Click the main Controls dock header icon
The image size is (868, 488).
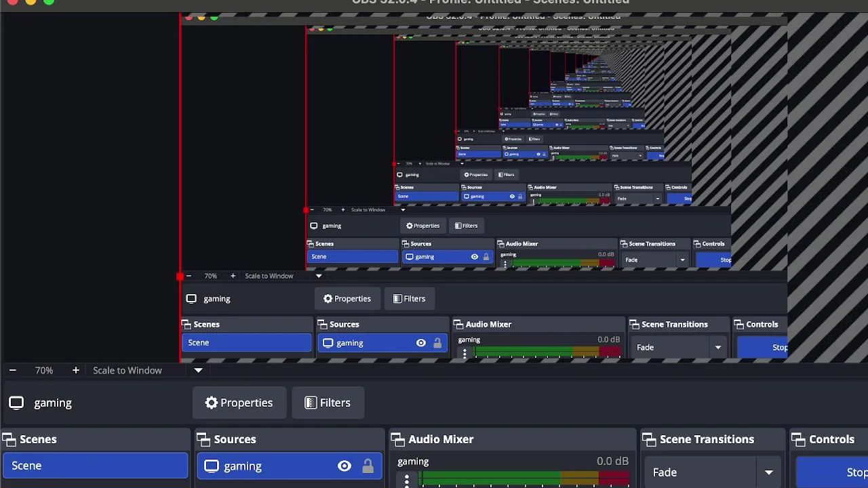click(799, 439)
